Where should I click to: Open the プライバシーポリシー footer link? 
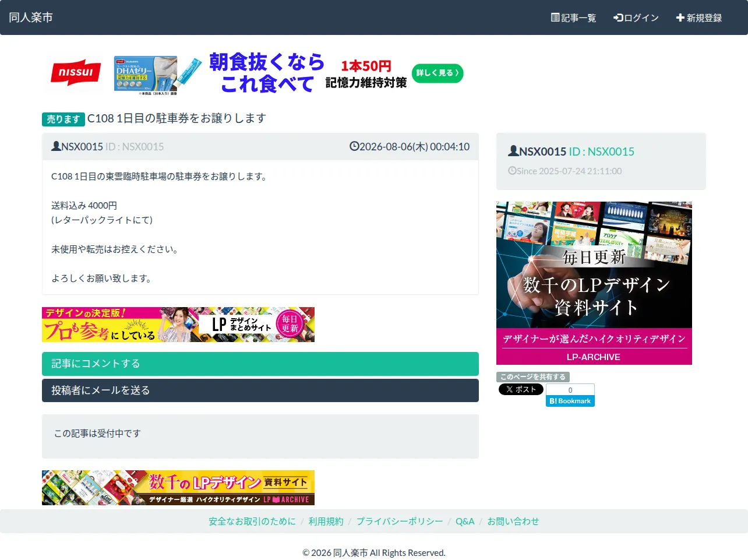[x=400, y=522]
